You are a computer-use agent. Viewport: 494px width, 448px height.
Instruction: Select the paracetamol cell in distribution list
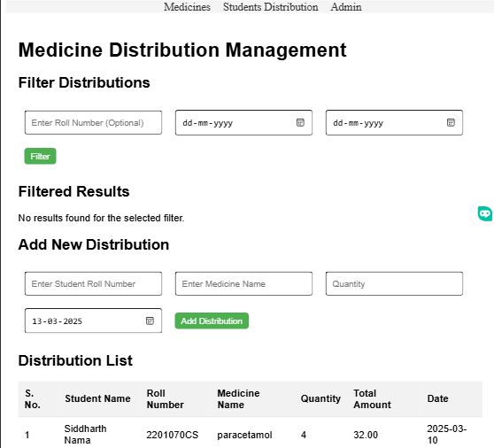pyautogui.click(x=244, y=435)
